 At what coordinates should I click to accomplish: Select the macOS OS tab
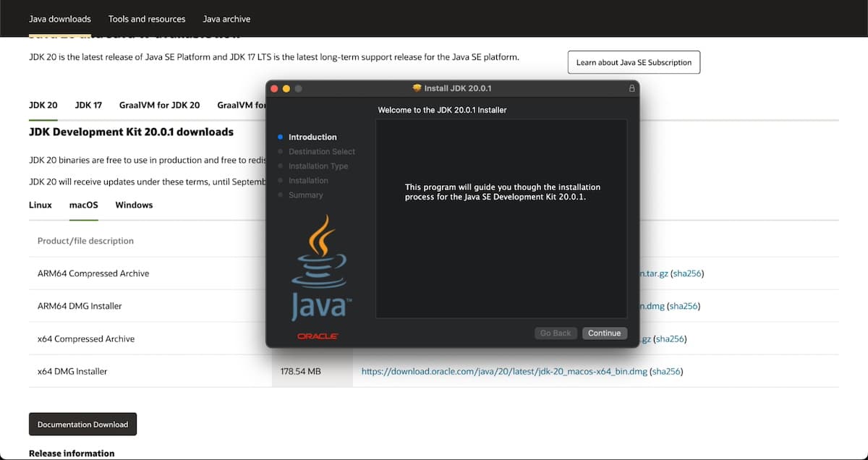(x=84, y=205)
